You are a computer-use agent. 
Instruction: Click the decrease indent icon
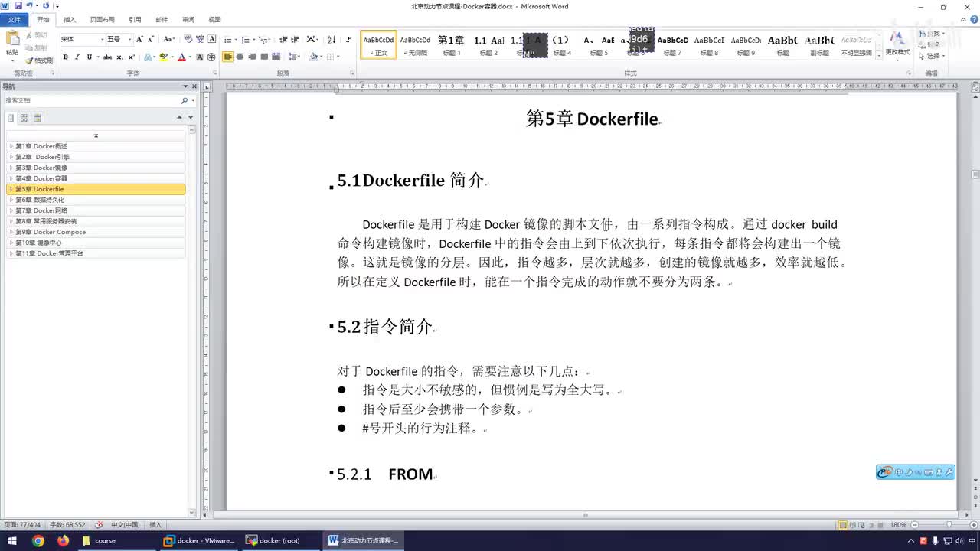(x=283, y=39)
